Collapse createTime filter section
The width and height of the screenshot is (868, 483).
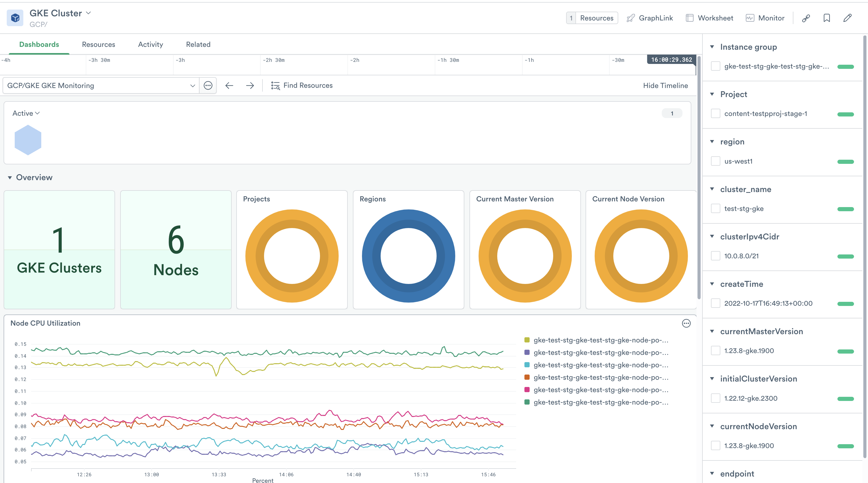click(x=712, y=284)
